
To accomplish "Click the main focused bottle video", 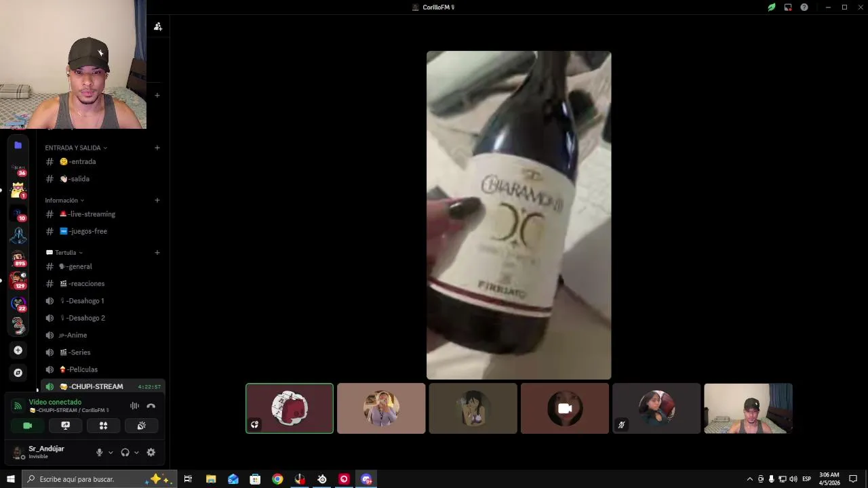I will (519, 215).
